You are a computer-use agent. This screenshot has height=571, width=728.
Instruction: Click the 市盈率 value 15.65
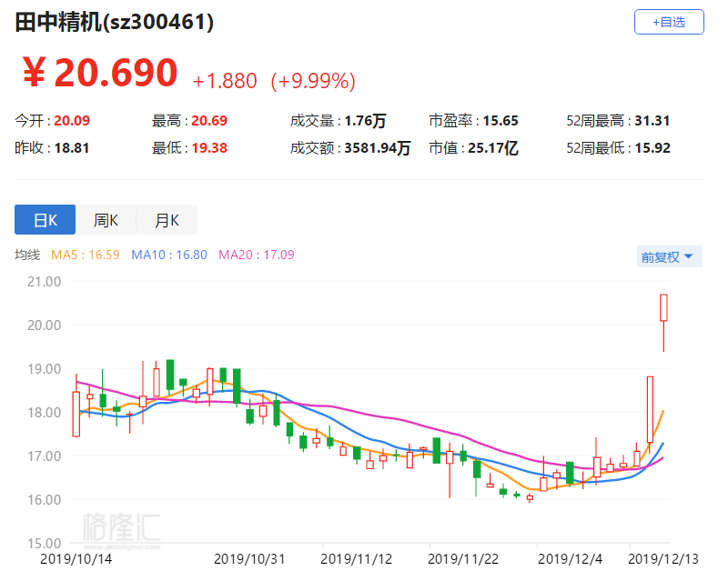pos(500,121)
